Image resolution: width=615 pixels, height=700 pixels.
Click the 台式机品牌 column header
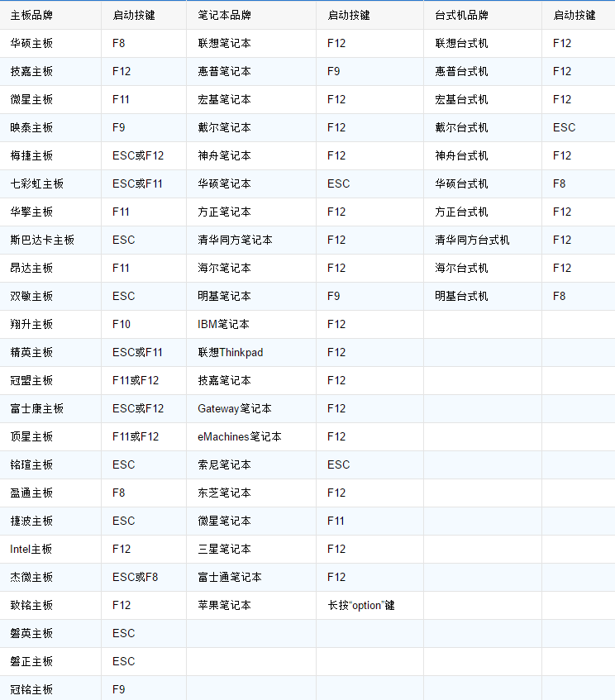[461, 15]
